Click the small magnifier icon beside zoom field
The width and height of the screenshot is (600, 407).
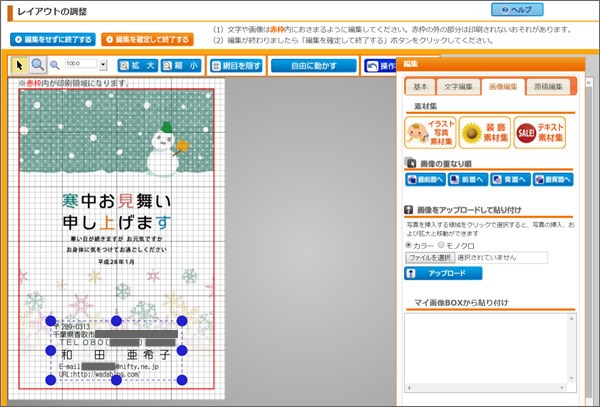click(55, 65)
